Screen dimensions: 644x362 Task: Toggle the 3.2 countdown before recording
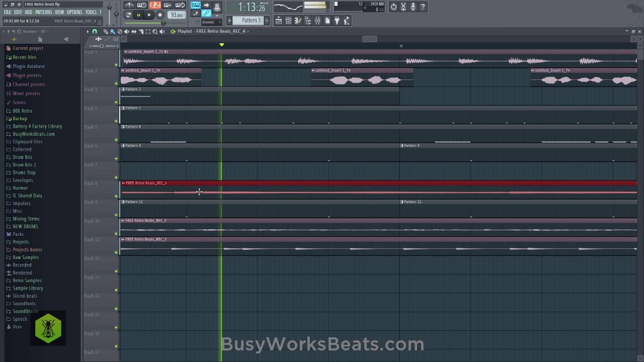(155, 5)
